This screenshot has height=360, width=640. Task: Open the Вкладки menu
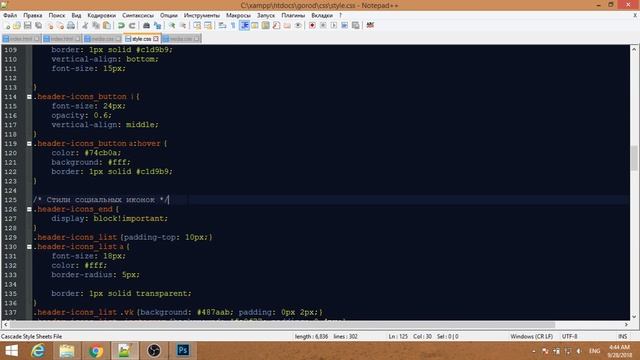[322, 15]
